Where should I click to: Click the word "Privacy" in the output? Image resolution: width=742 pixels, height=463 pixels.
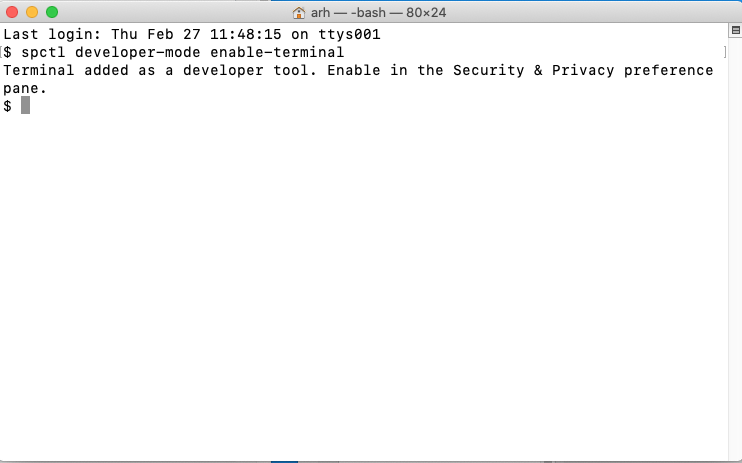[x=583, y=70]
